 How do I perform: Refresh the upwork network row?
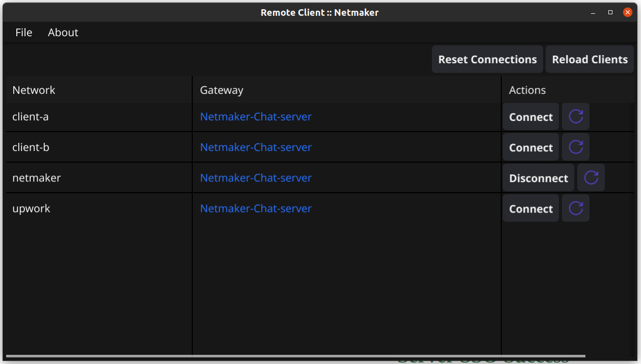576,209
